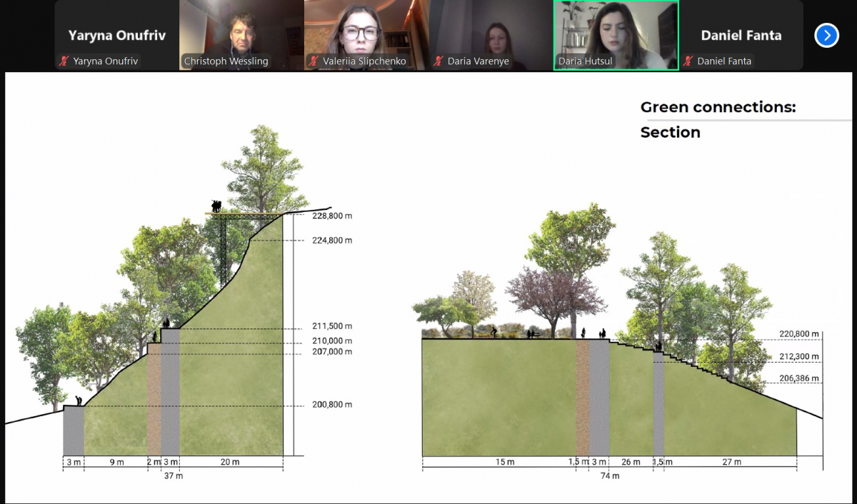Click the 228,800 m elevation label
Image resolution: width=857 pixels, height=504 pixels.
click(x=332, y=216)
